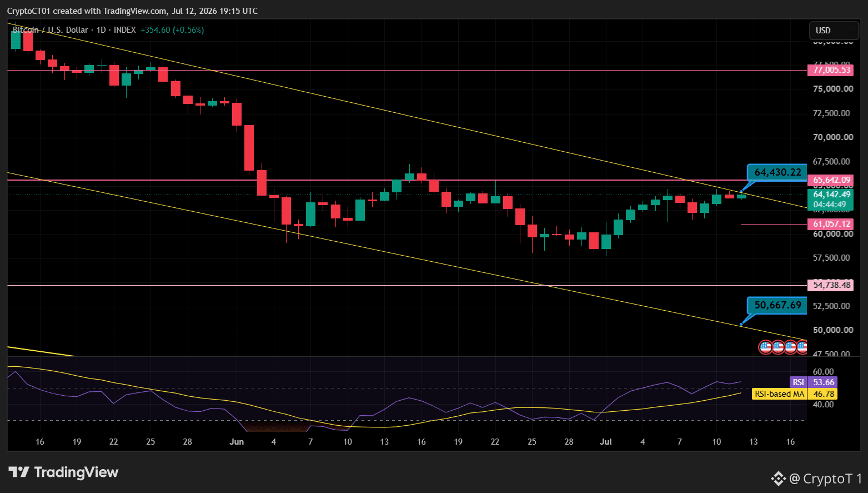Click the blue 64,430.22 callout box

coord(777,172)
